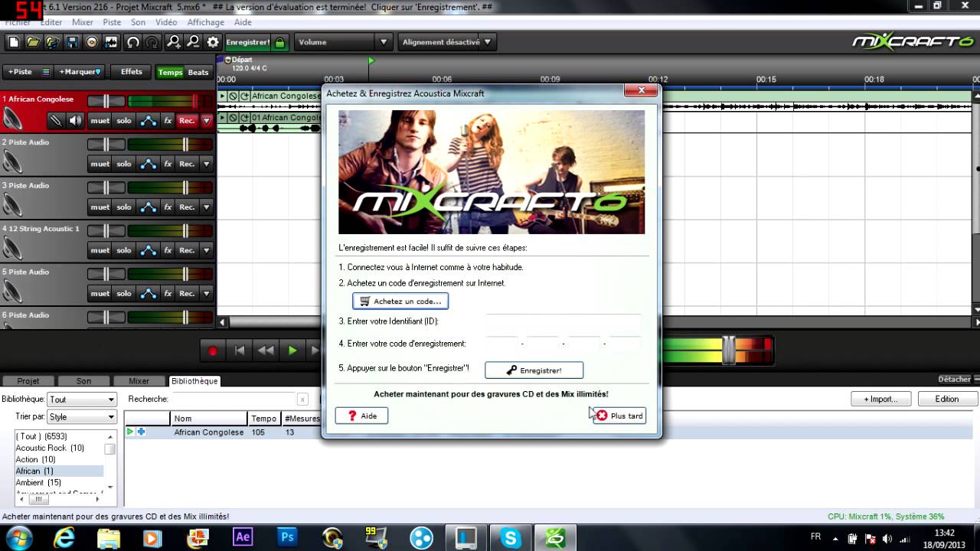980x551 pixels.
Task: Click the green padlock icon in the toolbar
Action: [280, 43]
